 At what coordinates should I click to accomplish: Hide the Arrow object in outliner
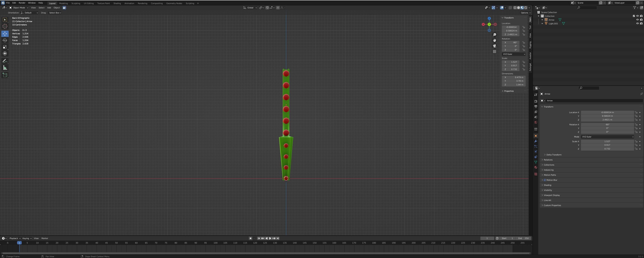tap(637, 20)
